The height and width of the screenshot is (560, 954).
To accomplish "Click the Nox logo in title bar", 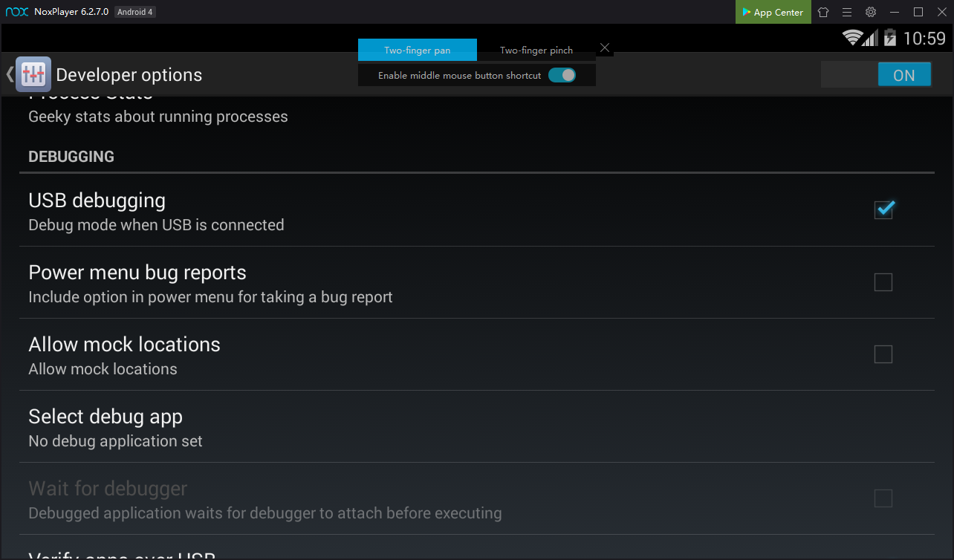I will (16, 12).
